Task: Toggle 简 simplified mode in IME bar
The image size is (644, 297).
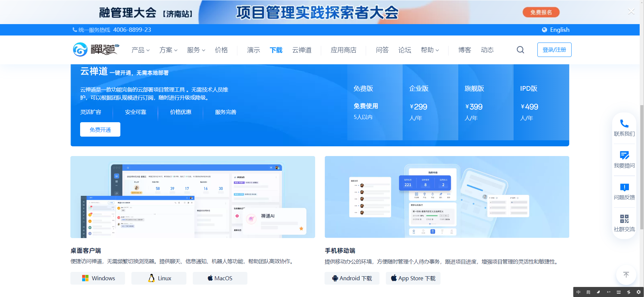Action: click(x=588, y=292)
